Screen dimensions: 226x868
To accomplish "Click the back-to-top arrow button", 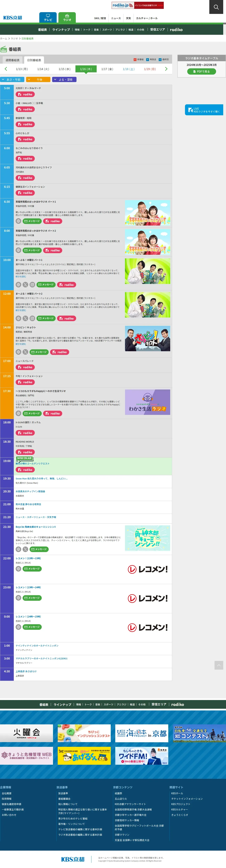I will (x=219, y=665).
